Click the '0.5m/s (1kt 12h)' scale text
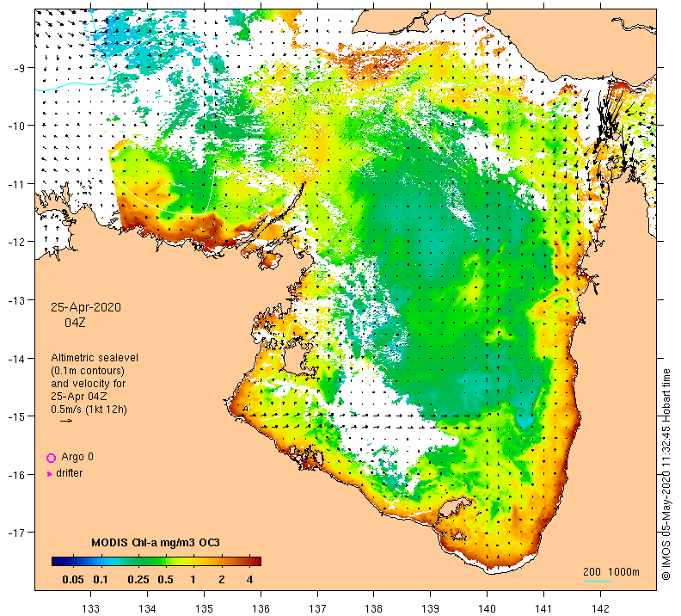Screen dimensions: 681x616 tap(89, 410)
